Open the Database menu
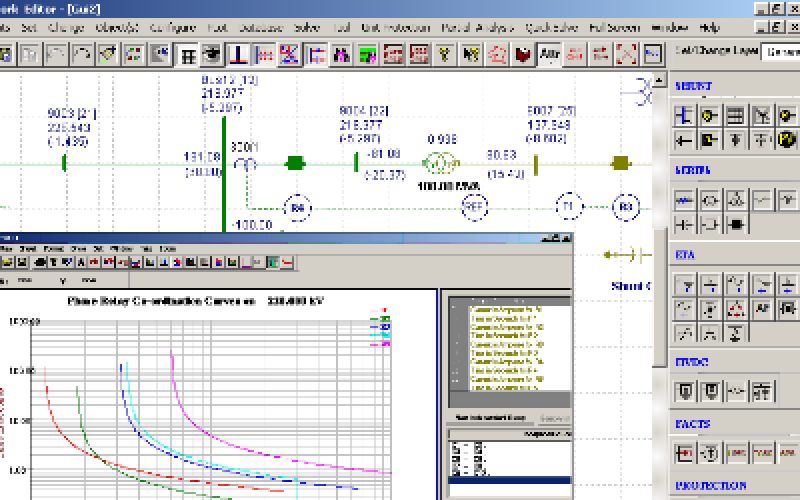Screen dimensions: 800x500 coord(261,28)
